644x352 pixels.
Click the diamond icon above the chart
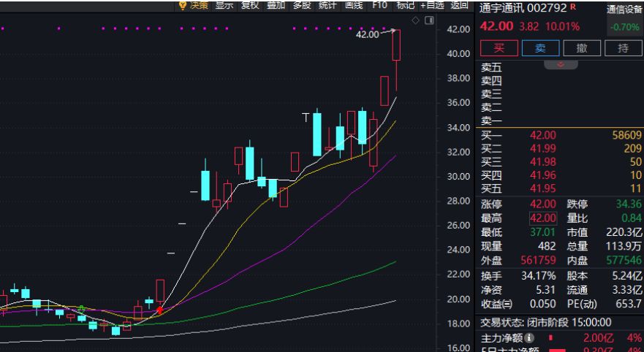pos(416,20)
